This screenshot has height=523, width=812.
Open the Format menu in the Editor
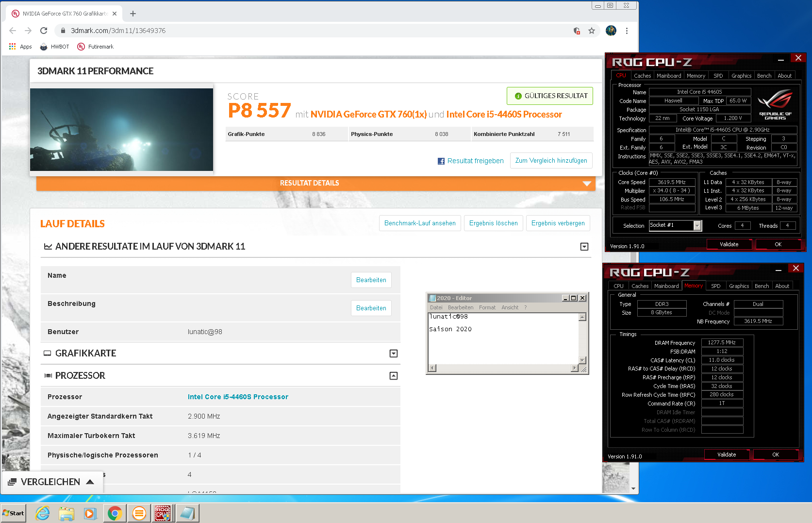pyautogui.click(x=487, y=307)
